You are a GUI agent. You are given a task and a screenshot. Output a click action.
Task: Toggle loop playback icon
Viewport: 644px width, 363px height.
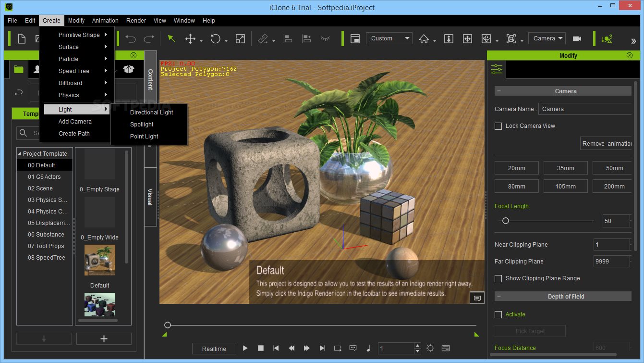pyautogui.click(x=338, y=348)
